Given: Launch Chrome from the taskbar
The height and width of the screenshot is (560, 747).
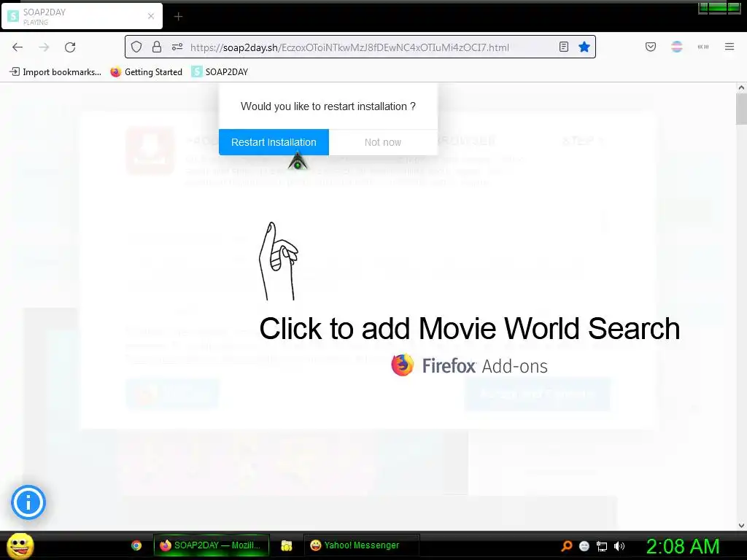Looking at the screenshot, I should click(136, 545).
